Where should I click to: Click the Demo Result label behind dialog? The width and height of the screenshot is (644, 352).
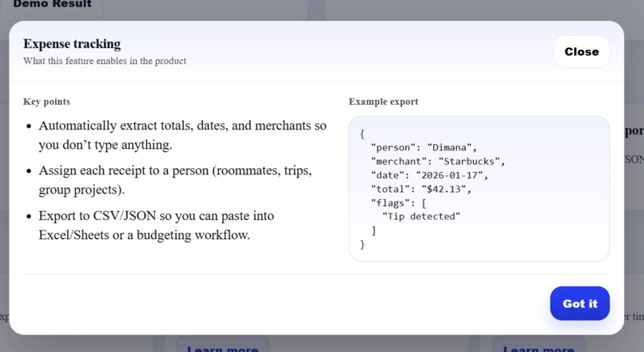(x=52, y=4)
